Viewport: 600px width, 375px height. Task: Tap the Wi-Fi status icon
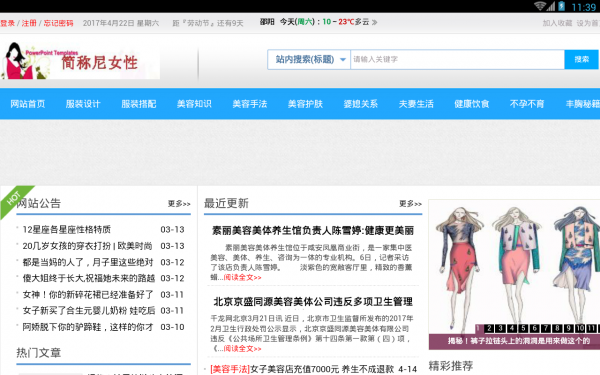click(540, 6)
